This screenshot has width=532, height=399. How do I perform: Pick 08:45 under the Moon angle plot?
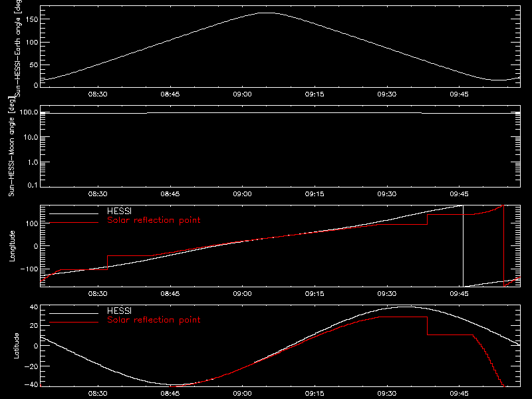[170, 194]
